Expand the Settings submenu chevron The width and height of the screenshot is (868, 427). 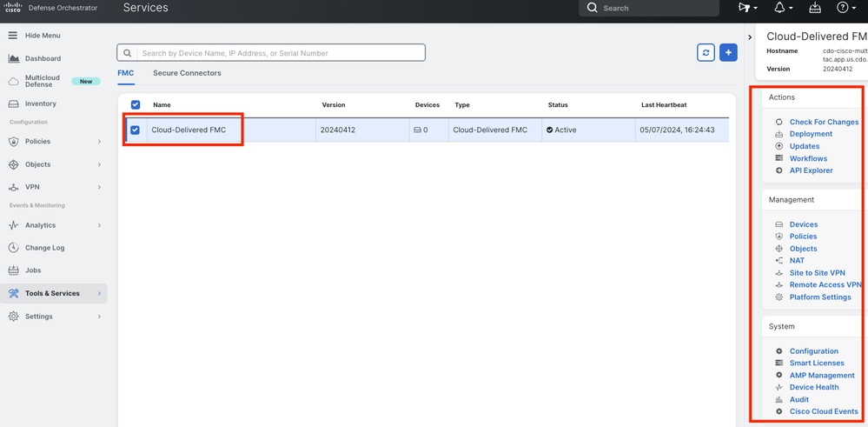(100, 317)
